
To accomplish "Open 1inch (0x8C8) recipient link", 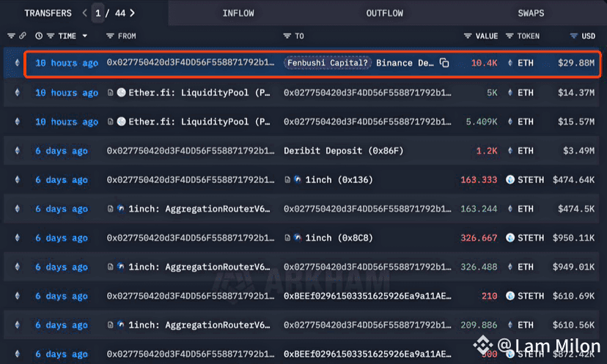I will (x=339, y=238).
